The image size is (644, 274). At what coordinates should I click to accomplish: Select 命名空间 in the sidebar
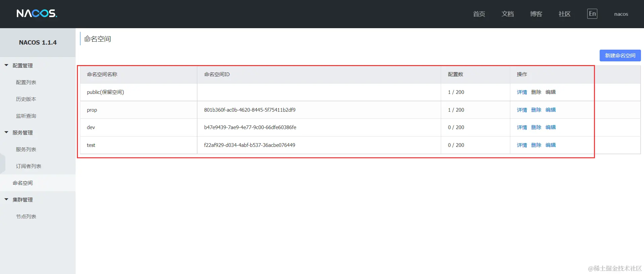(x=23, y=183)
